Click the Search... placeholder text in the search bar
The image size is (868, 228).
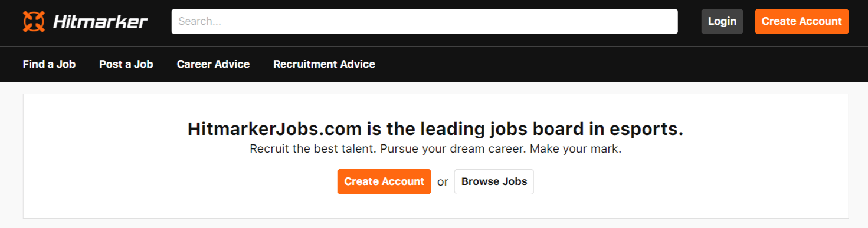[x=199, y=22]
